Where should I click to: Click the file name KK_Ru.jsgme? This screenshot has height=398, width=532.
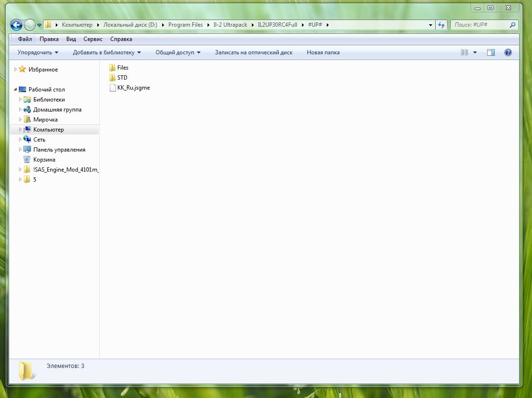coord(134,88)
